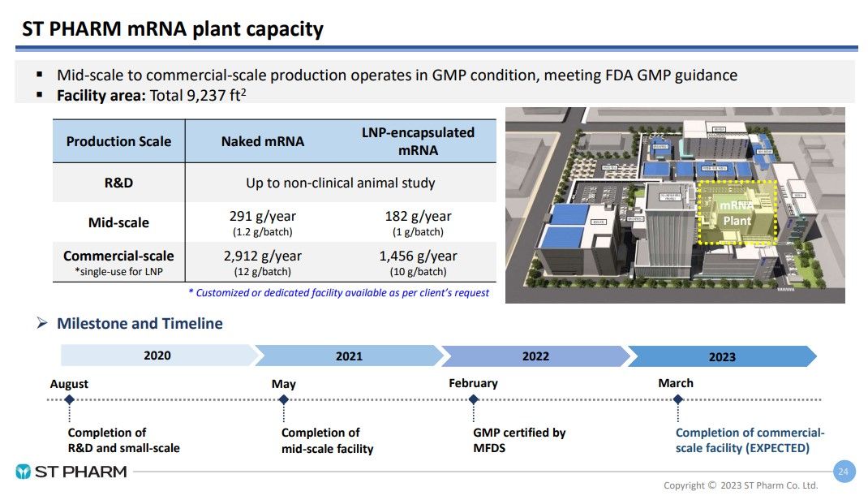Viewport: 868px width, 500px height.
Task: Click the 2021 timeline arrow segment
Action: [349, 356]
